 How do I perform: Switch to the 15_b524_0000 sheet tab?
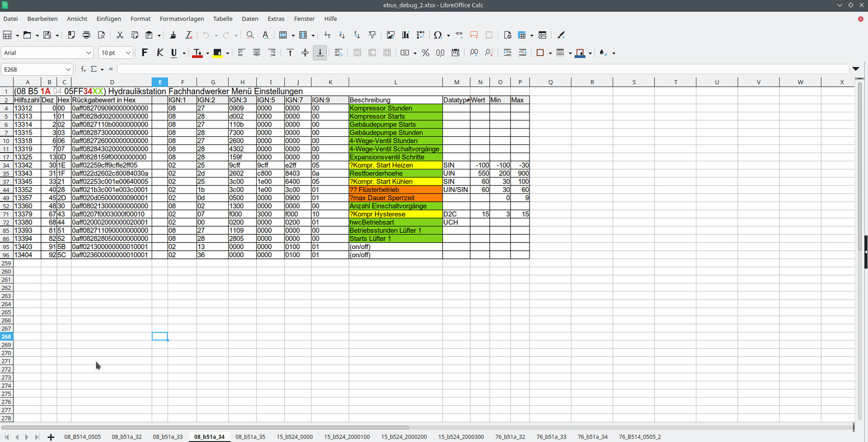[x=295, y=437]
